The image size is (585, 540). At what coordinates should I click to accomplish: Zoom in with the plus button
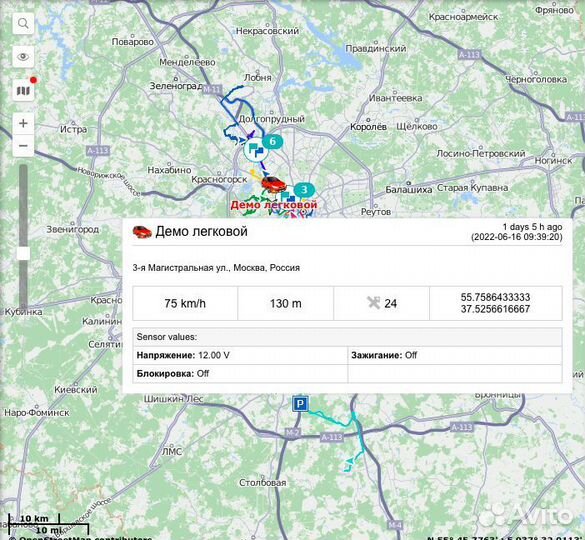click(23, 123)
